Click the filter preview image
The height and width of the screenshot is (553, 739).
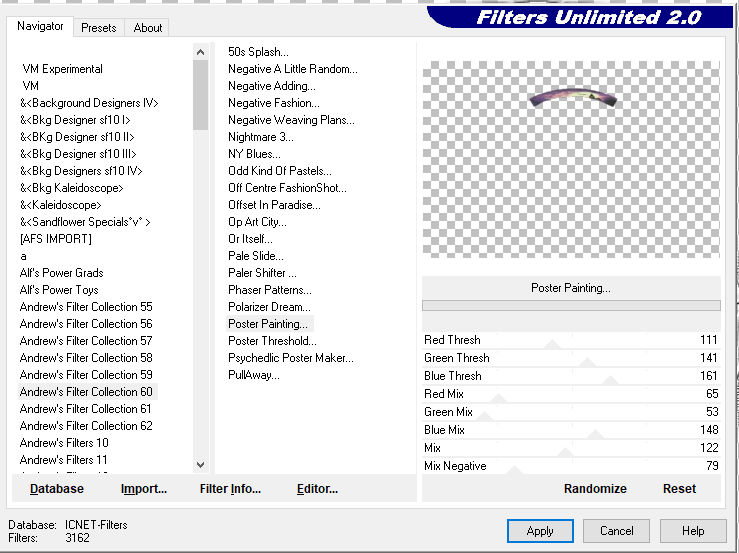[x=571, y=159]
